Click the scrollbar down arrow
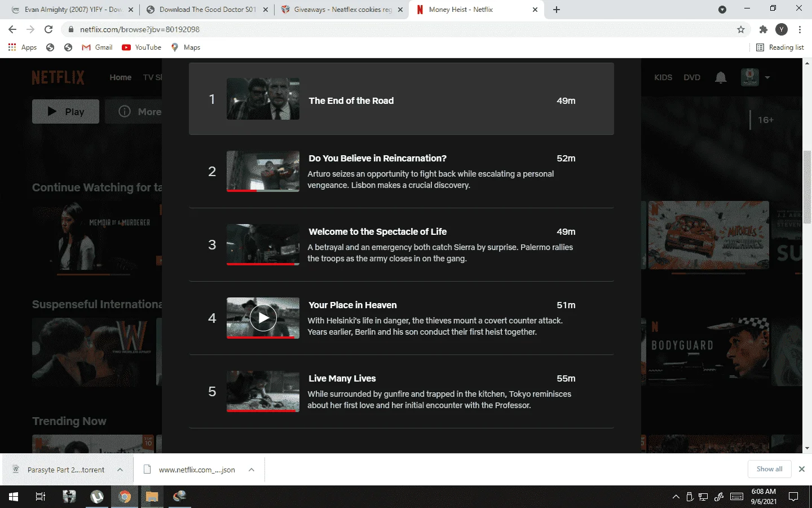Screen dimensions: 812x508 pos(807,448)
